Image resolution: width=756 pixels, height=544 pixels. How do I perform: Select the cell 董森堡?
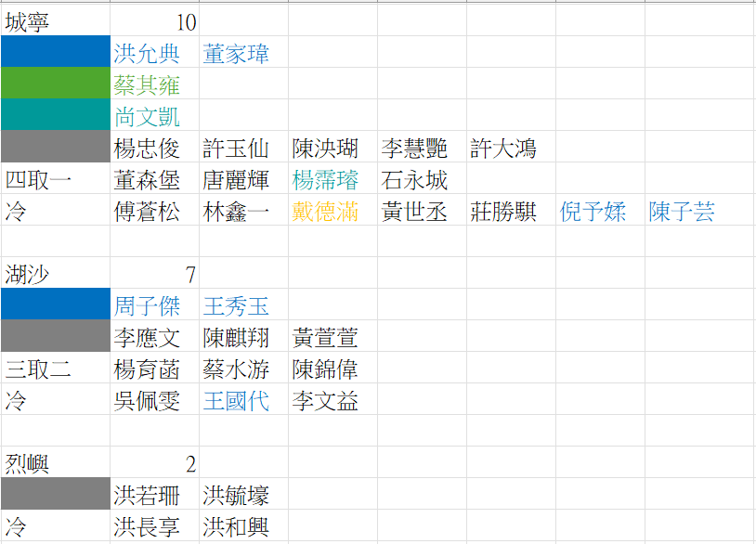click(x=155, y=178)
